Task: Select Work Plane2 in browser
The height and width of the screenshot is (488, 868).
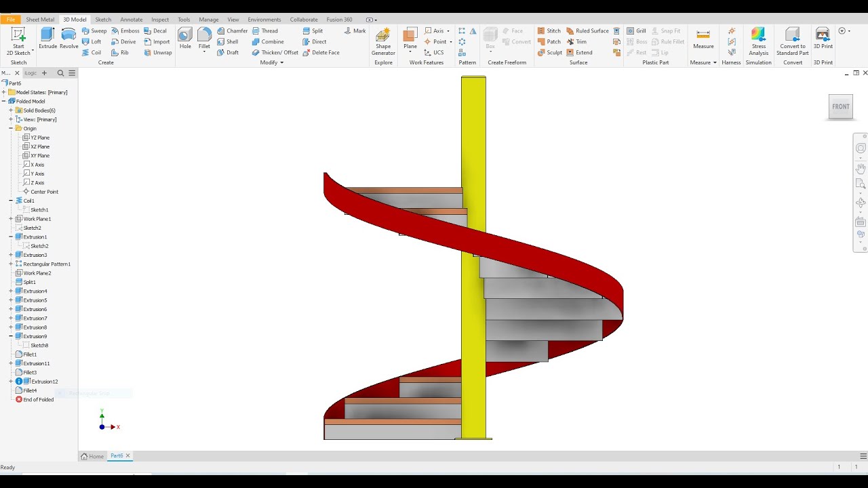Action: click(33, 273)
